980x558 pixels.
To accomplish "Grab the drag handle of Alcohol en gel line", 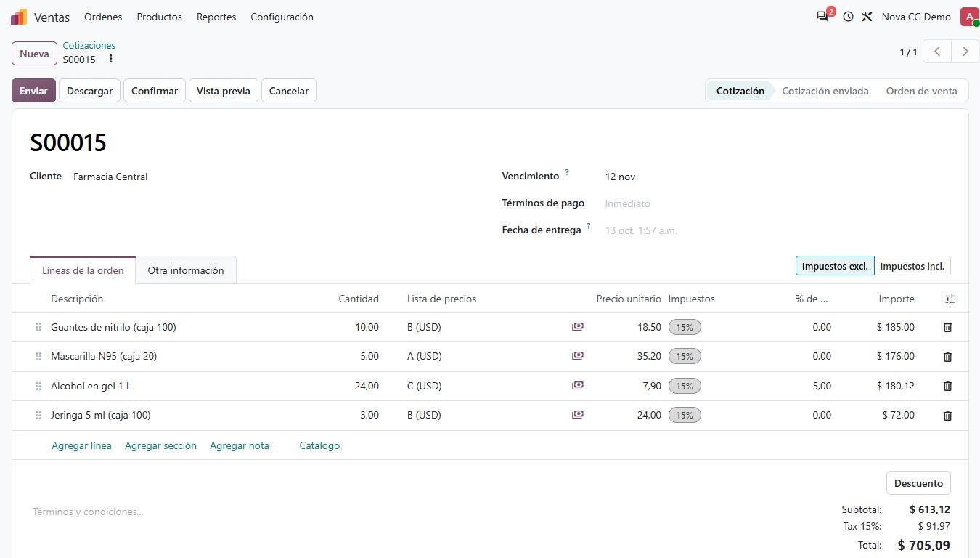I will (38, 386).
